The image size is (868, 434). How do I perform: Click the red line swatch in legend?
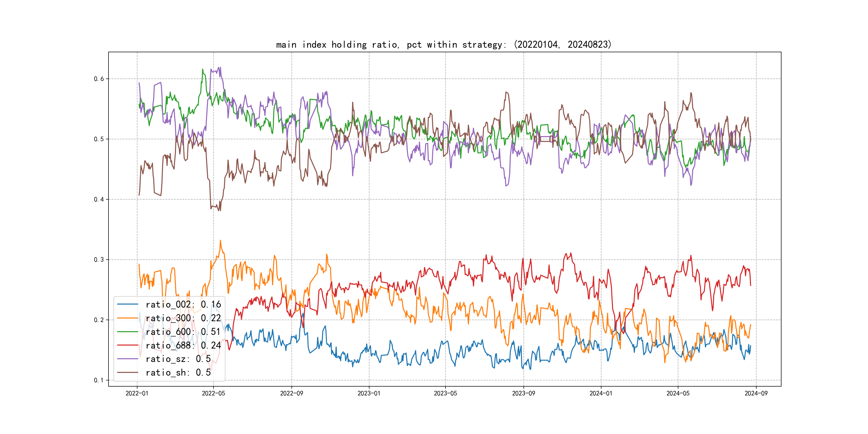click(128, 345)
